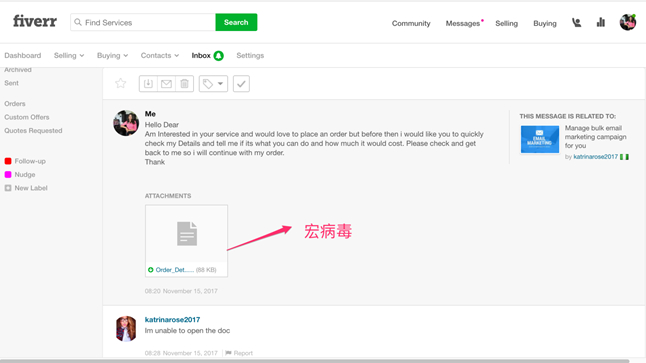The image size is (646, 363).
Task: Open the Settings tab
Action: (x=250, y=55)
